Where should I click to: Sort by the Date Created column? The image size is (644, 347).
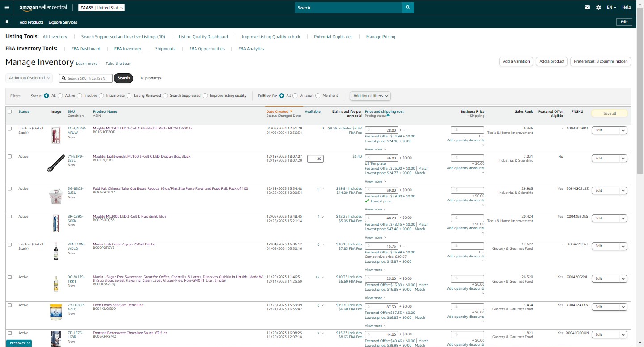point(279,111)
